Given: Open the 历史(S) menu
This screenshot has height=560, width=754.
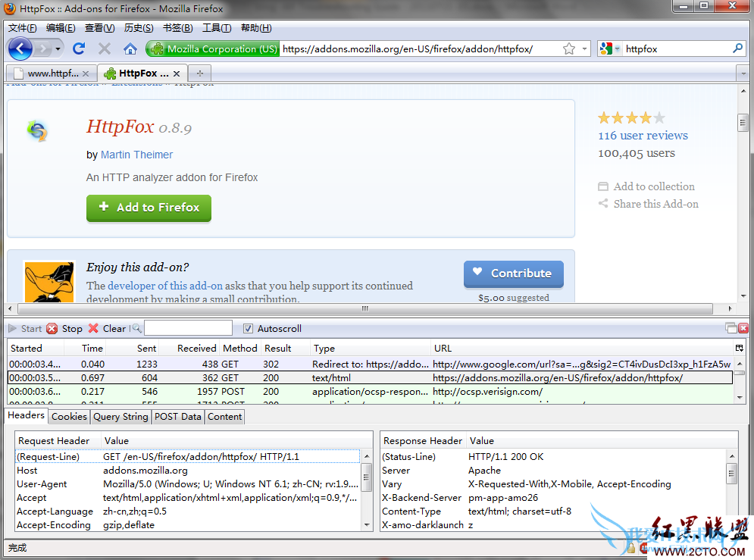Looking at the screenshot, I should pyautogui.click(x=139, y=28).
